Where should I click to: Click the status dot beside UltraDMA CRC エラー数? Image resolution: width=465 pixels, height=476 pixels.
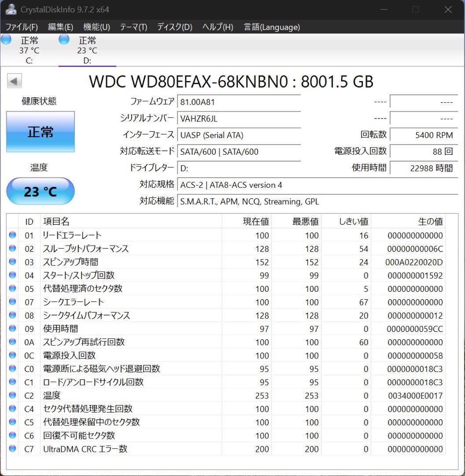(12, 449)
